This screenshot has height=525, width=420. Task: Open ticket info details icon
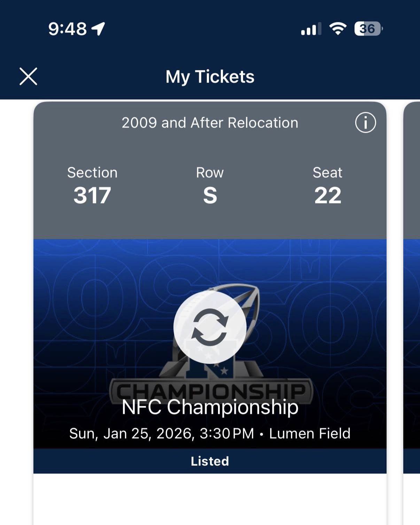pyautogui.click(x=365, y=123)
